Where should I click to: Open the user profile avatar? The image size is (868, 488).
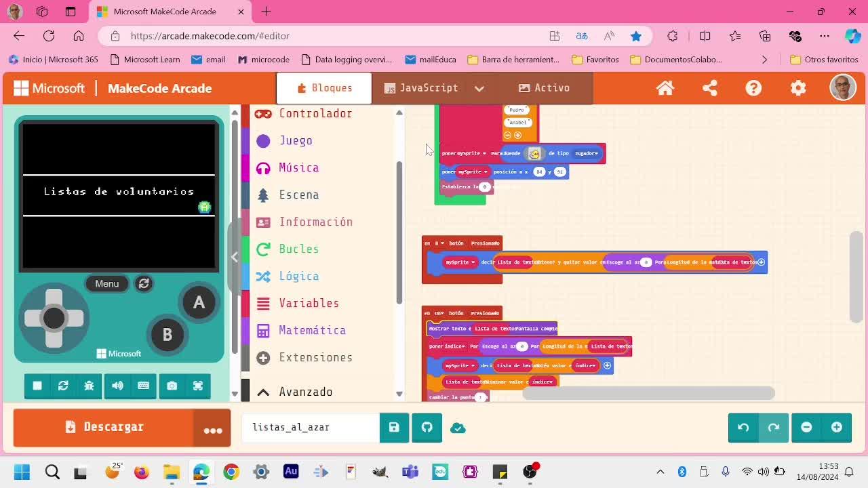pos(843,88)
